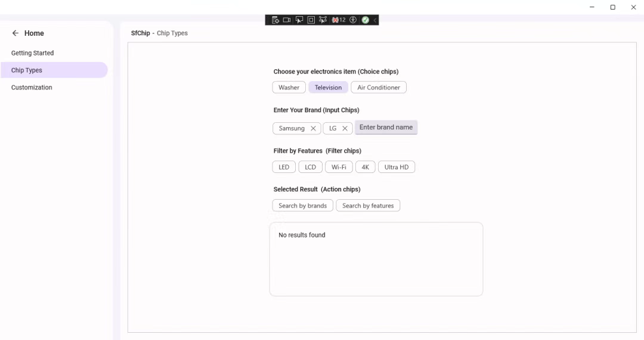This screenshot has height=340, width=644.
Task: Open the accessibility figure icon
Action: coord(353,20)
